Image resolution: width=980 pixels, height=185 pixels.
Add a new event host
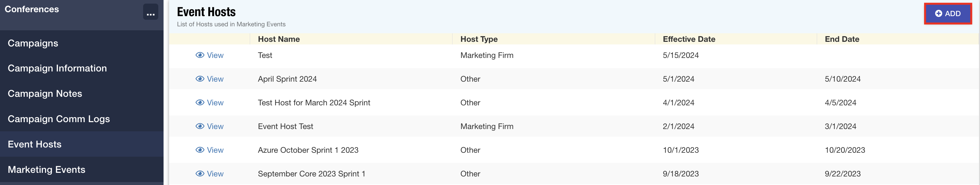(948, 14)
